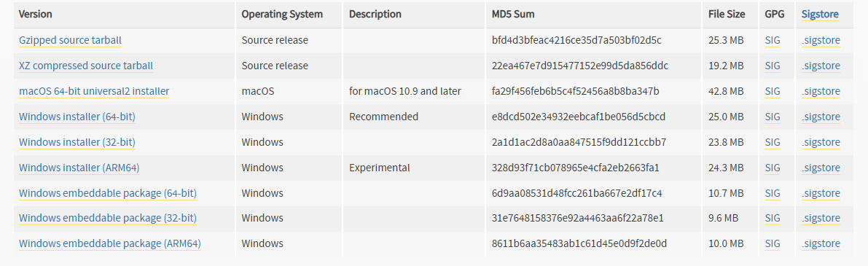
Task: Click Windows embeddable package (ARM64) link
Action: (x=109, y=244)
